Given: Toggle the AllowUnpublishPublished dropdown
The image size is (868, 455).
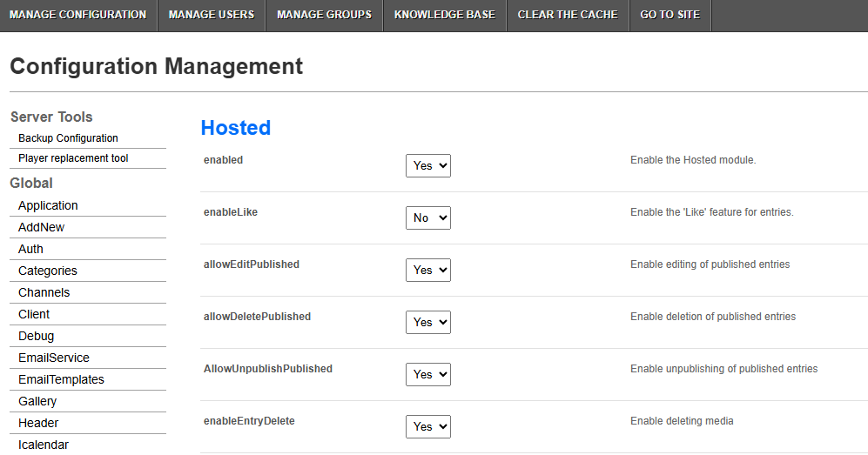Looking at the screenshot, I should pos(428,374).
